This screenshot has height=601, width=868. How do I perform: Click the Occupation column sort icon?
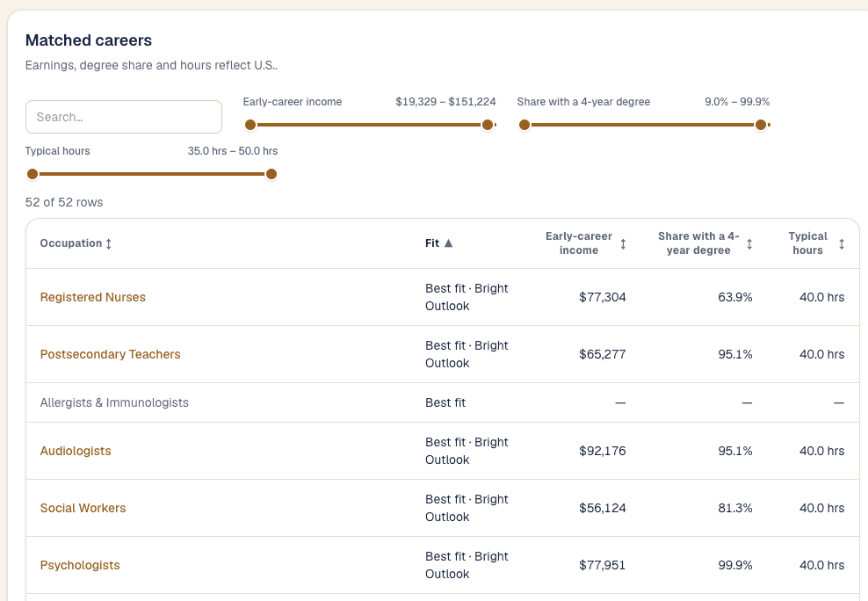coord(109,243)
